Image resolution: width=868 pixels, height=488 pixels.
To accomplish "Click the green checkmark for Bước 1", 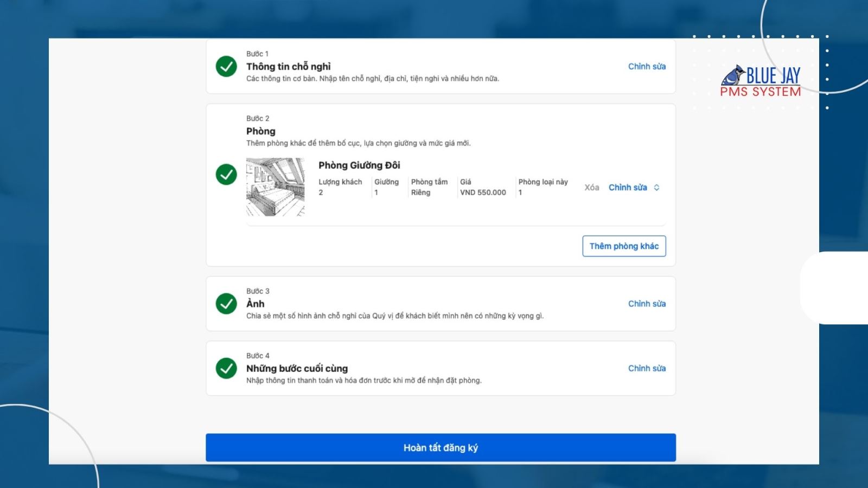I will pyautogui.click(x=226, y=66).
